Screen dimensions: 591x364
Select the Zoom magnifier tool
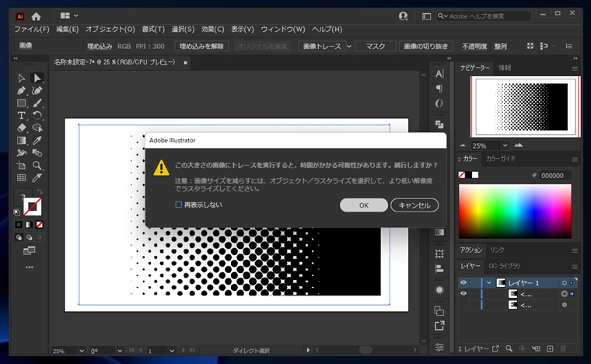[37, 165]
